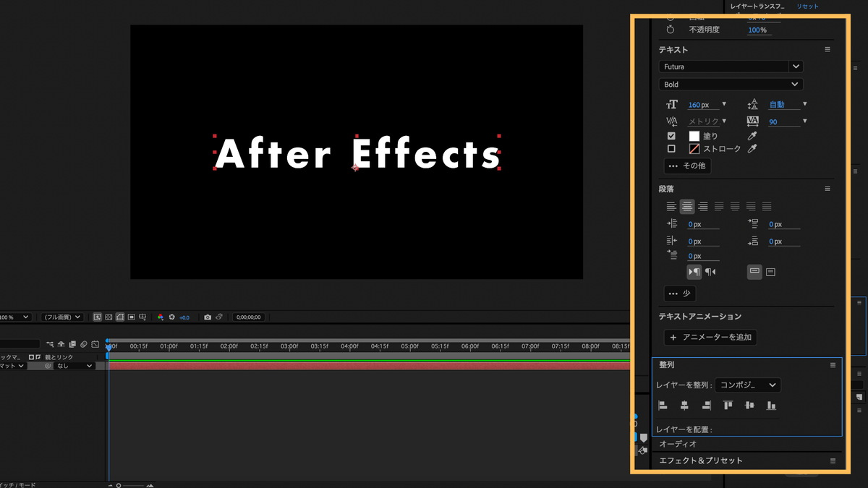The height and width of the screenshot is (488, 868).
Task: Toggle center text alignment
Action: pos(687,207)
